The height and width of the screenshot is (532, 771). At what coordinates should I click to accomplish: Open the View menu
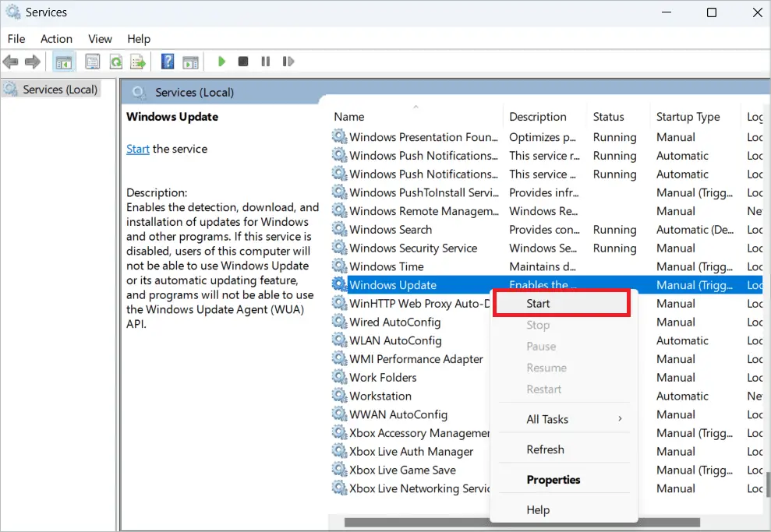pyautogui.click(x=100, y=39)
